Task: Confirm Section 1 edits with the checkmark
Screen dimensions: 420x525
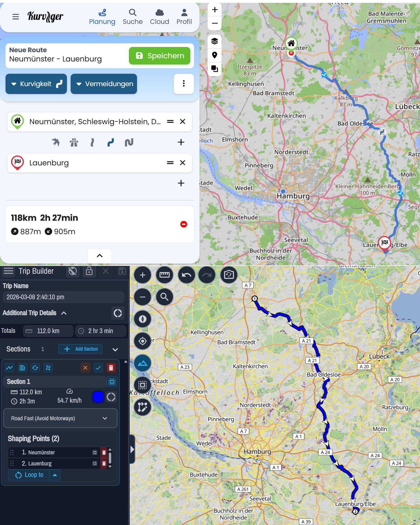Action: click(98, 367)
